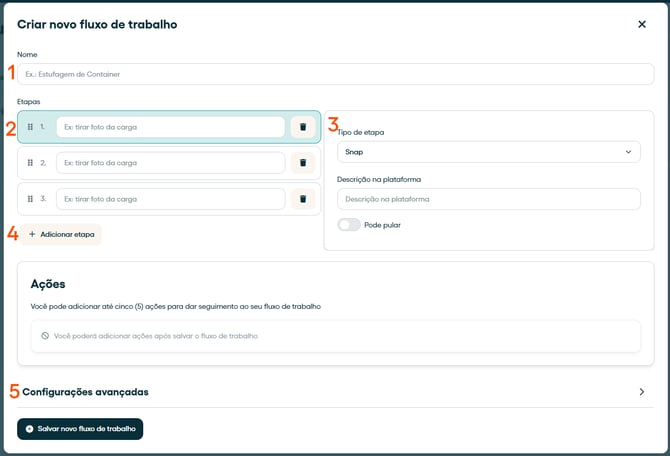The height and width of the screenshot is (456, 670).
Task: Focus the step 2 name input
Action: click(x=170, y=163)
